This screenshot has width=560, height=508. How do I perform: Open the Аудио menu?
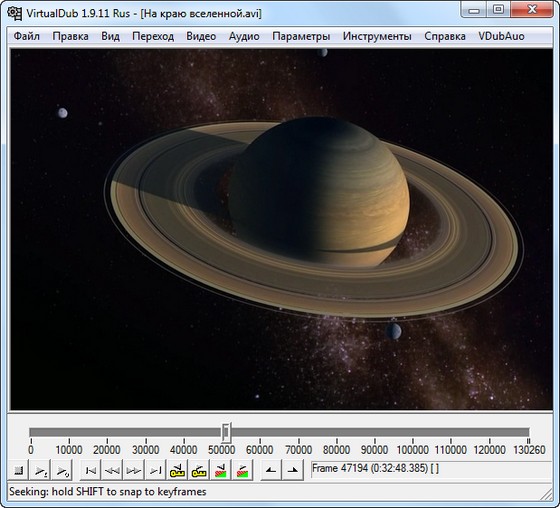pyautogui.click(x=244, y=36)
